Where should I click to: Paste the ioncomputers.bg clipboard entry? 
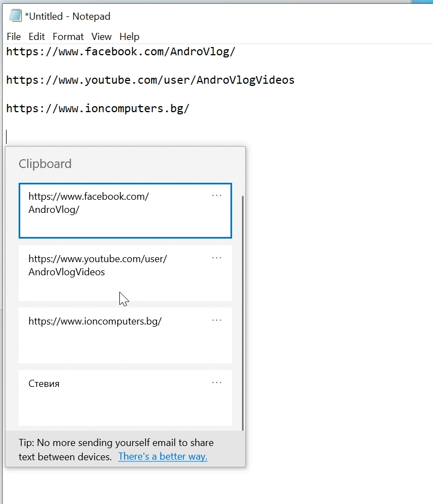pyautogui.click(x=125, y=335)
